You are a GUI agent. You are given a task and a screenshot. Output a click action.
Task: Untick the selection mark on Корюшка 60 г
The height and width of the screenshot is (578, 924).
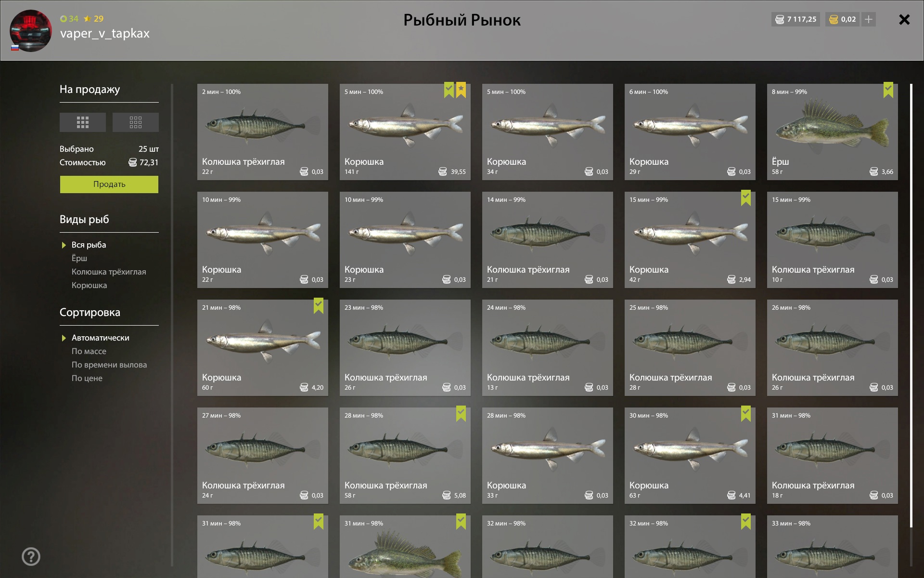(x=319, y=306)
